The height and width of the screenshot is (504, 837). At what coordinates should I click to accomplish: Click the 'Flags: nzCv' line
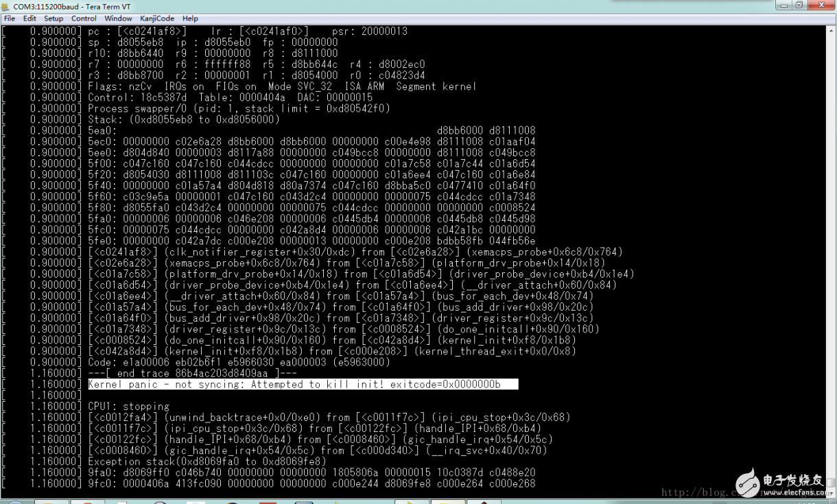coord(282,86)
